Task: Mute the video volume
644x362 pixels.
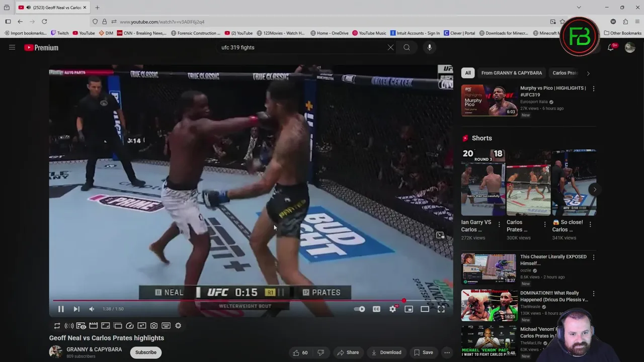Action: pos(92,309)
